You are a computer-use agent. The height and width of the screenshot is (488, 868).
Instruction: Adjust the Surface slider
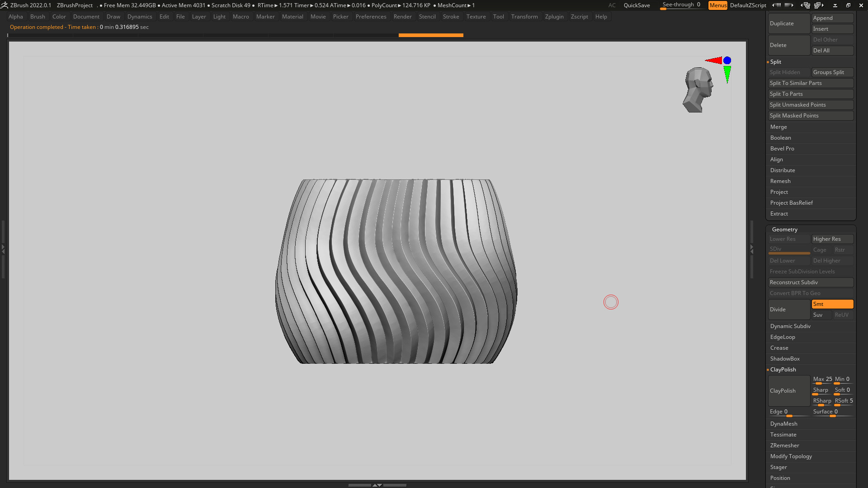tap(832, 413)
